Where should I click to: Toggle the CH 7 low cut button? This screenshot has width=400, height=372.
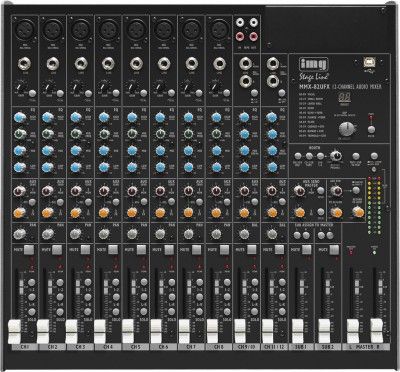click(x=200, y=93)
